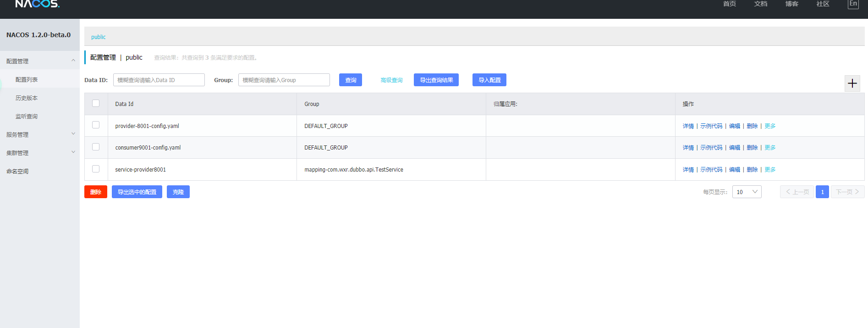
Task: Select all rows with header checkbox
Action: tap(96, 103)
